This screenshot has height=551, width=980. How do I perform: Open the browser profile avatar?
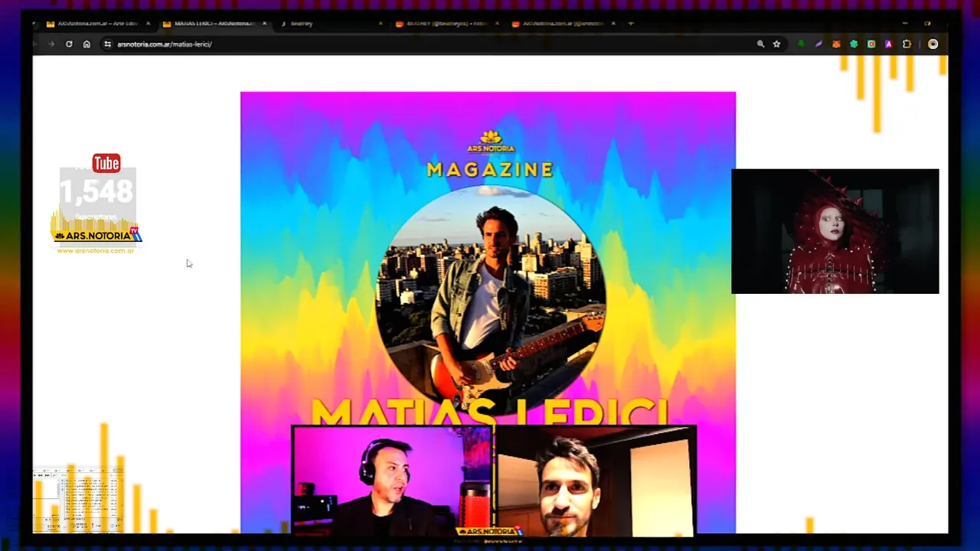click(x=933, y=44)
